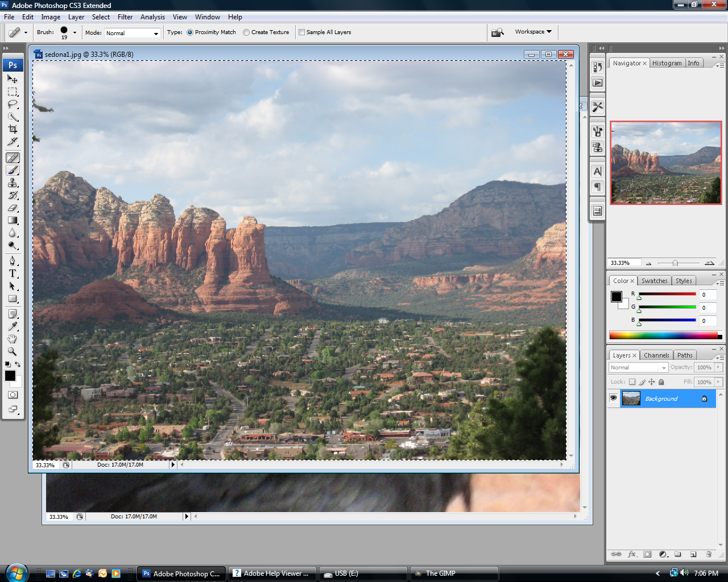Select the Slice tool

click(13, 142)
